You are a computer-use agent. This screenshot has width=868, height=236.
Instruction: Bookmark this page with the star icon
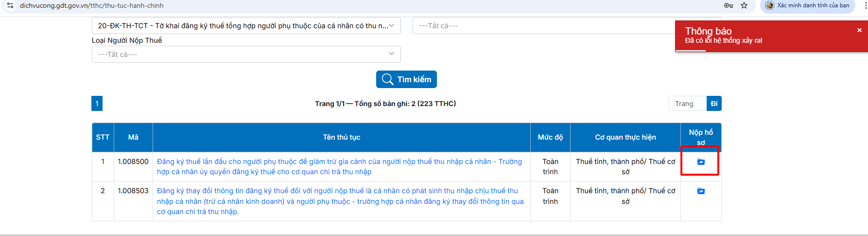744,5
